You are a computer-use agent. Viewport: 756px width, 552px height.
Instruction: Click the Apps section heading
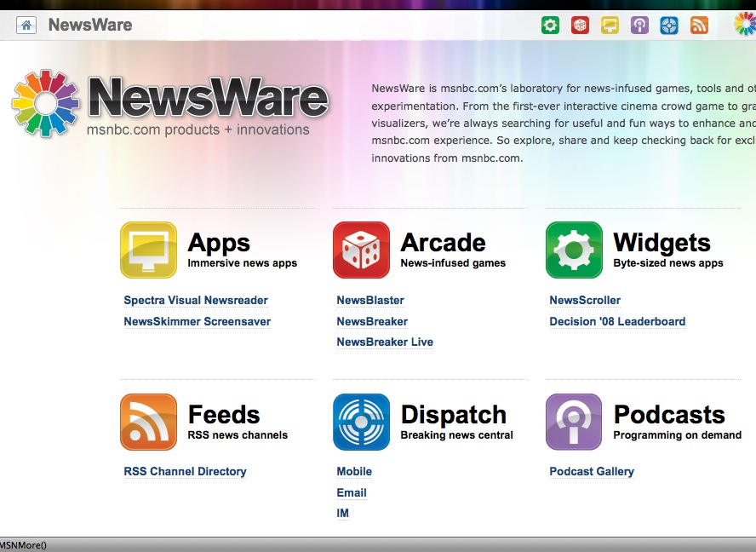(x=219, y=243)
